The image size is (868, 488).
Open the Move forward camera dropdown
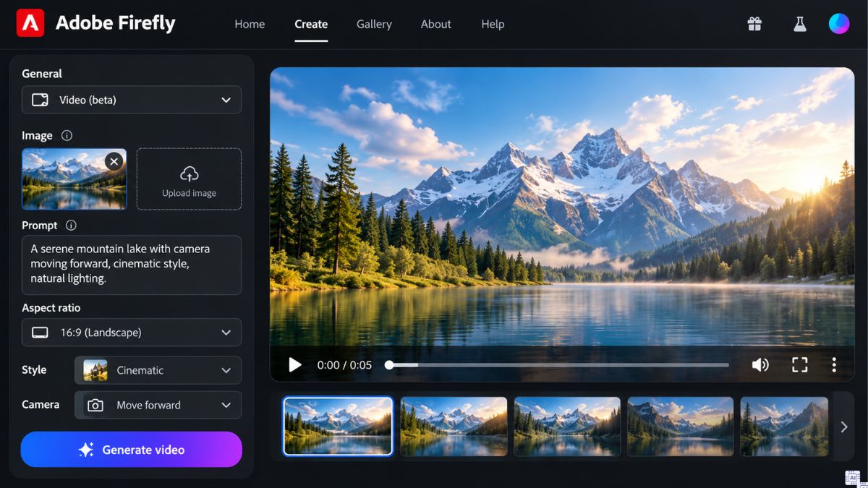pyautogui.click(x=158, y=405)
